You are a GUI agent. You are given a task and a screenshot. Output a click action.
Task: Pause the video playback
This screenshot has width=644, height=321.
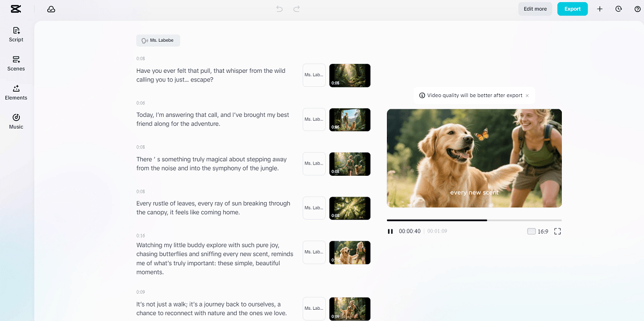pos(390,232)
